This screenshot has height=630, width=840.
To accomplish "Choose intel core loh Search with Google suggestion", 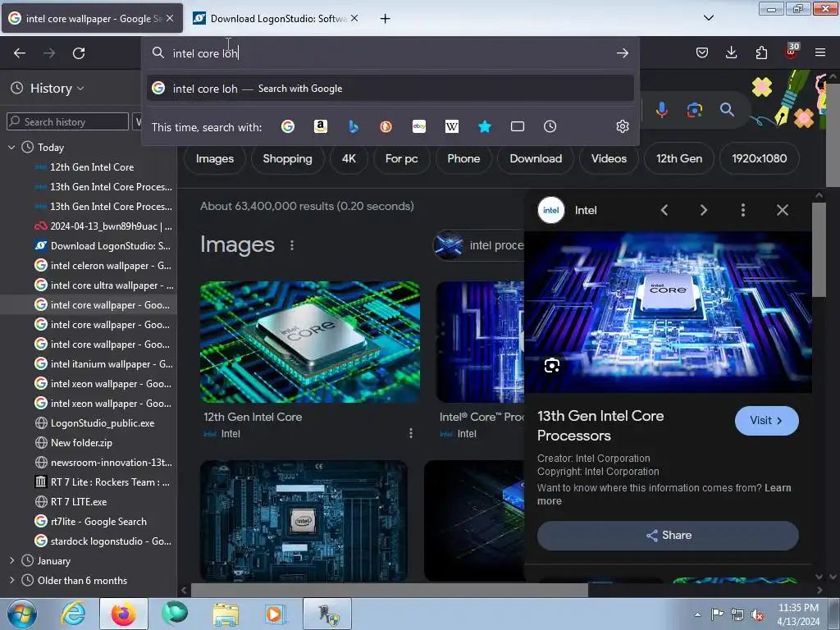I will [x=390, y=89].
